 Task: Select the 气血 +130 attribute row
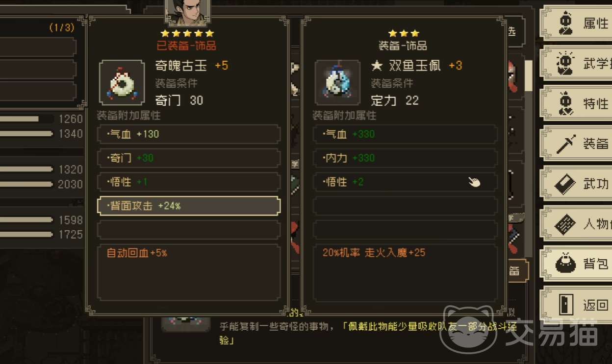coord(189,134)
